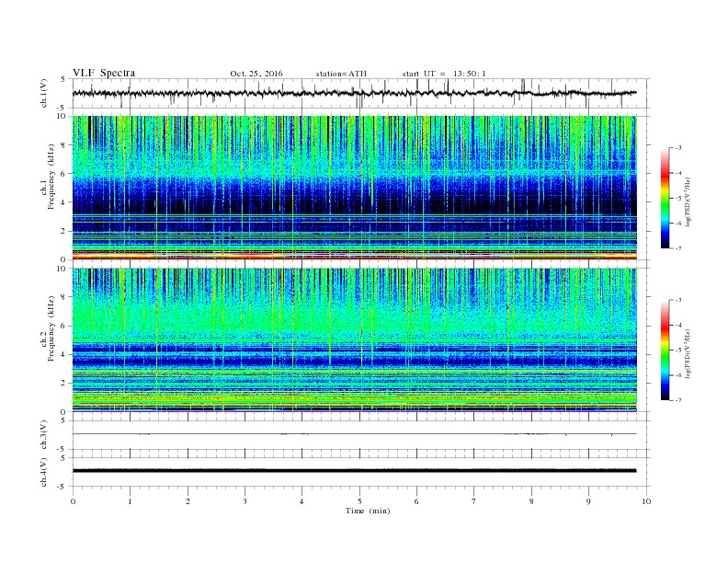Click time-axis tick label "10" at bottom right
Viewport: 728px width, 563px height.
pyautogui.click(x=646, y=501)
